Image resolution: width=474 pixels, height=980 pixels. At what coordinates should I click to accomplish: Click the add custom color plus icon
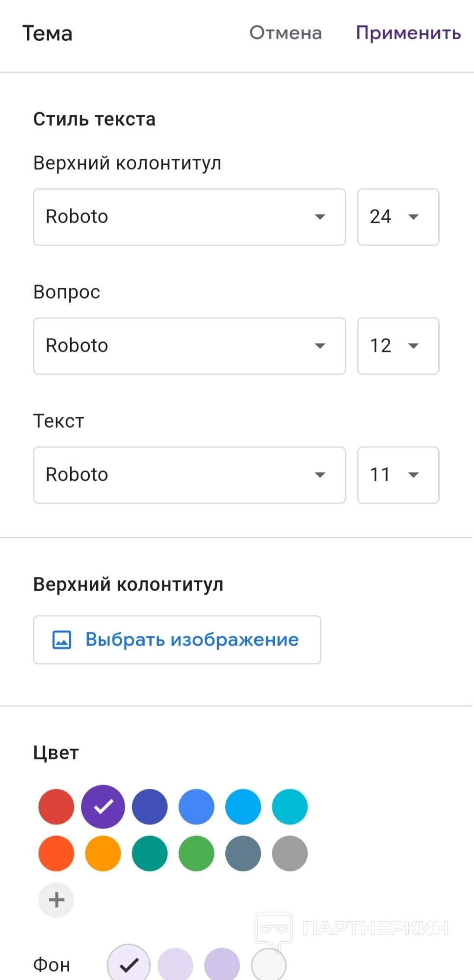(56, 900)
